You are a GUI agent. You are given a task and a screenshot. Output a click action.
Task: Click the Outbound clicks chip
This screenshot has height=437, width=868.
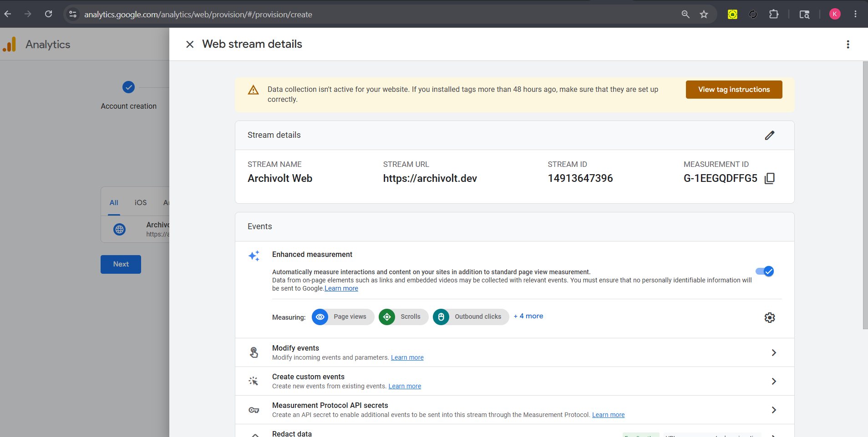471,317
